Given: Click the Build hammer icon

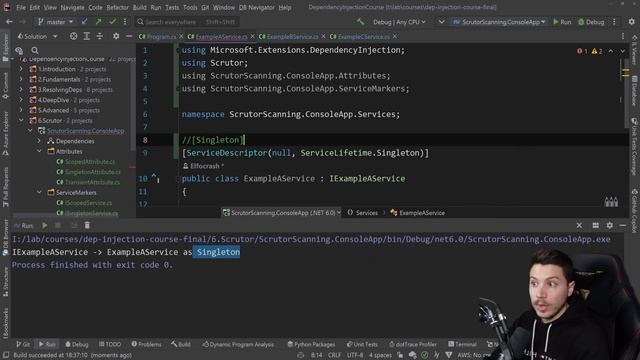Looking at the screenshot, I should (360, 22).
